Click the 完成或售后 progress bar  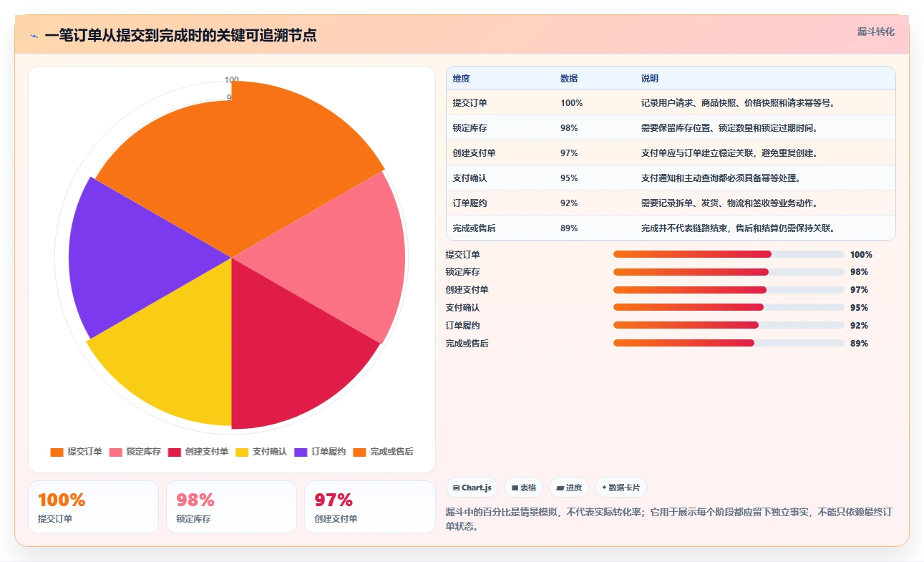729,343
